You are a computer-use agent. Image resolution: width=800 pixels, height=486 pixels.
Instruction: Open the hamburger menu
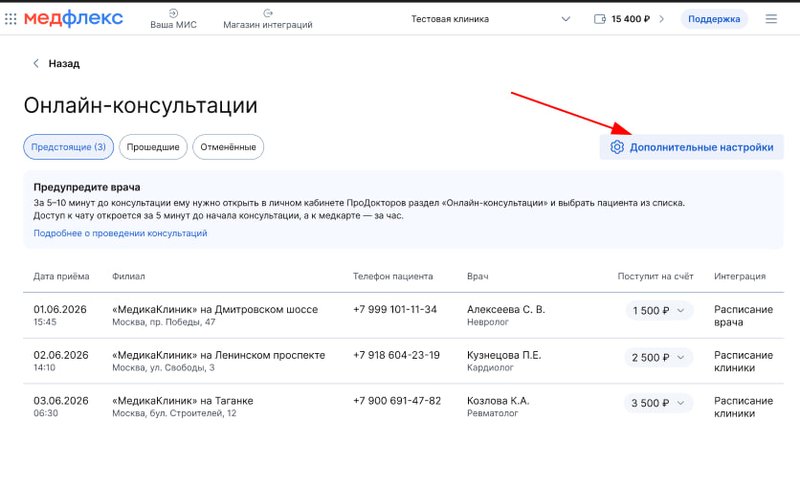click(771, 19)
